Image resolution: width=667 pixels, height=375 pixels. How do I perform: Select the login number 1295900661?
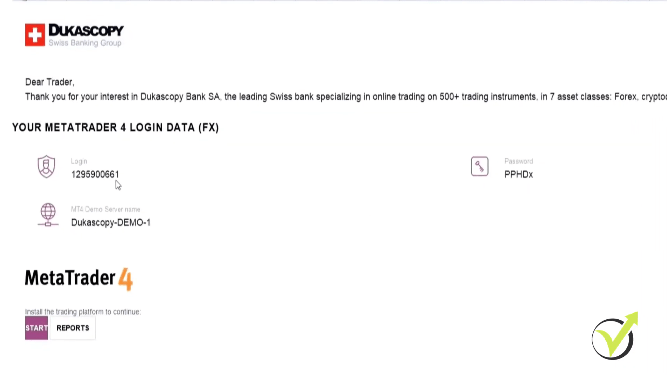(95, 174)
